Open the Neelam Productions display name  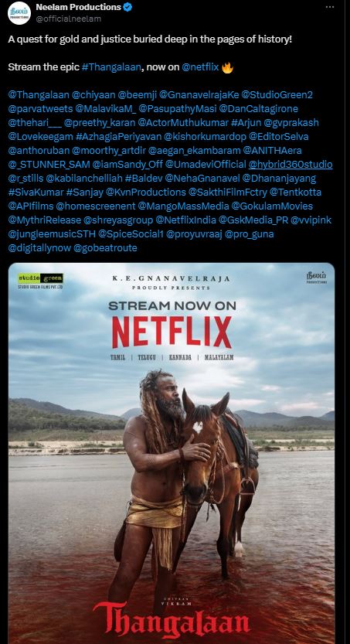tap(78, 7)
